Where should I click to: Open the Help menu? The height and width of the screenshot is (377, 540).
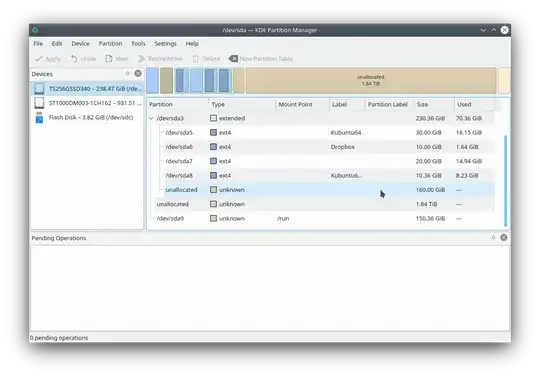192,44
